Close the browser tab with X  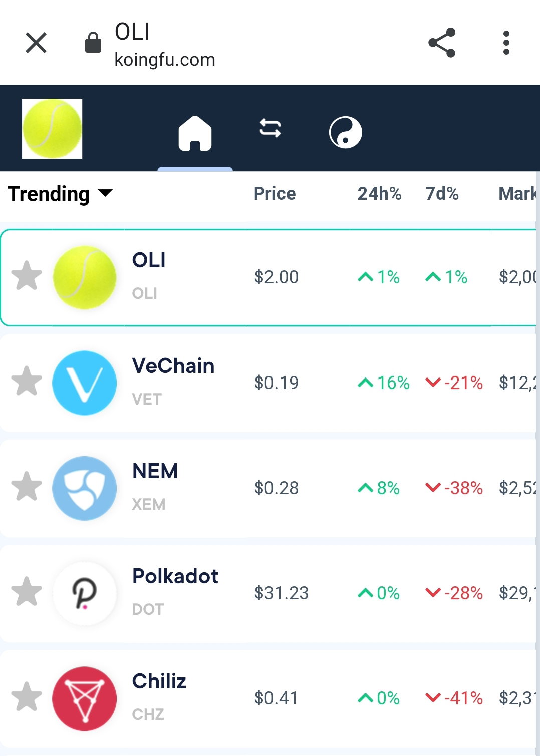(36, 43)
